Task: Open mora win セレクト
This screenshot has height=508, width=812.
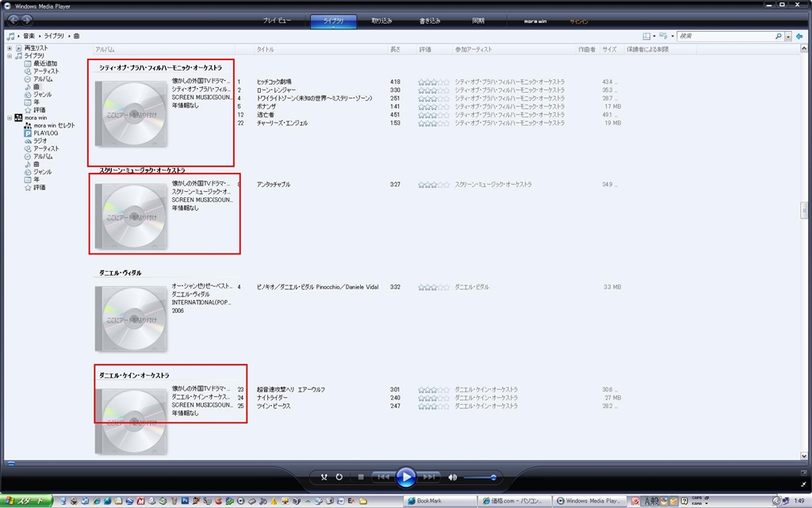Action: pyautogui.click(x=54, y=126)
